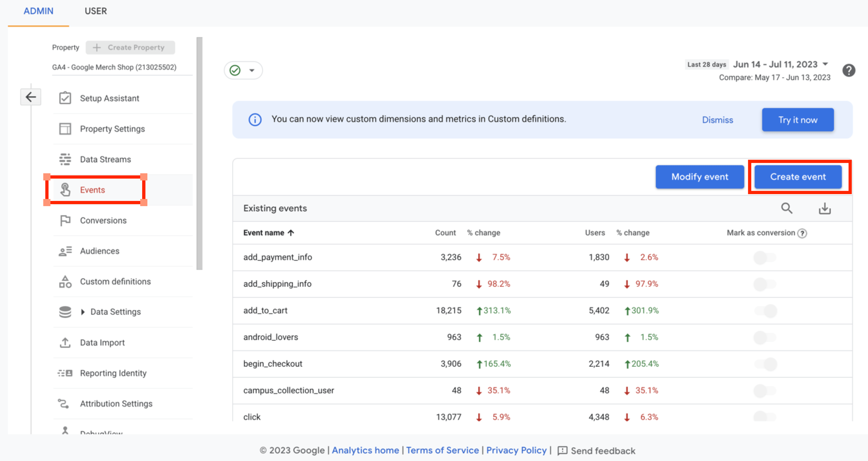Screen dimensions: 868x461
Task: Click the Reporting Identity icon
Action: tap(65, 373)
